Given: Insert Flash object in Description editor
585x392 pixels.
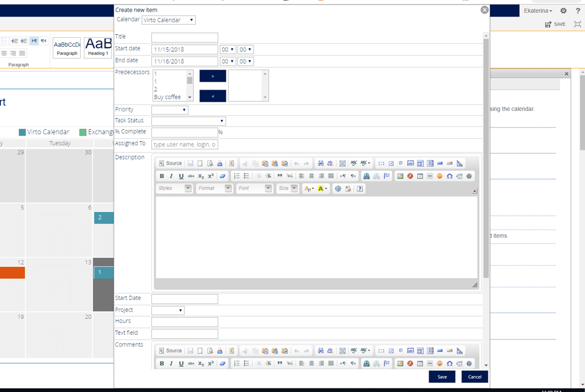Looking at the screenshot, I should pos(410,176).
